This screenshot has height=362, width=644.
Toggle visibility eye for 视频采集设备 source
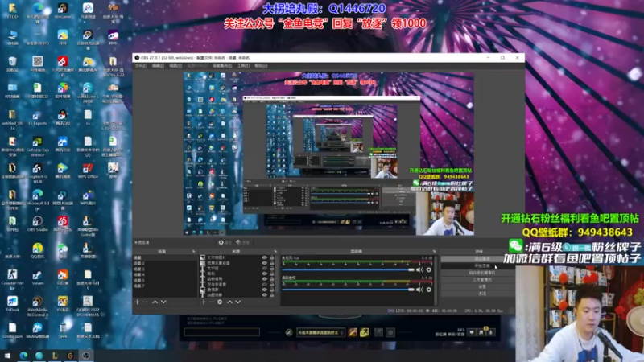(x=265, y=263)
